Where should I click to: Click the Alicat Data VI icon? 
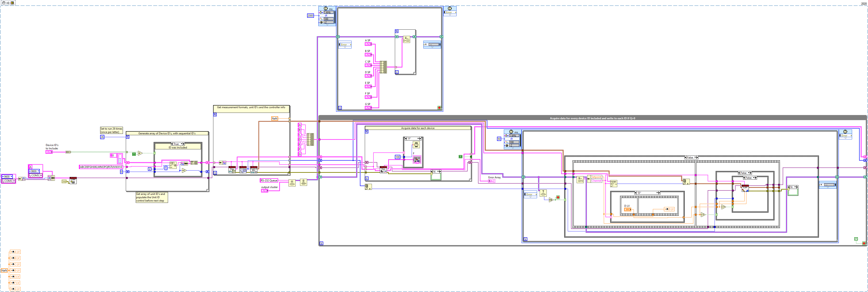click(x=232, y=170)
